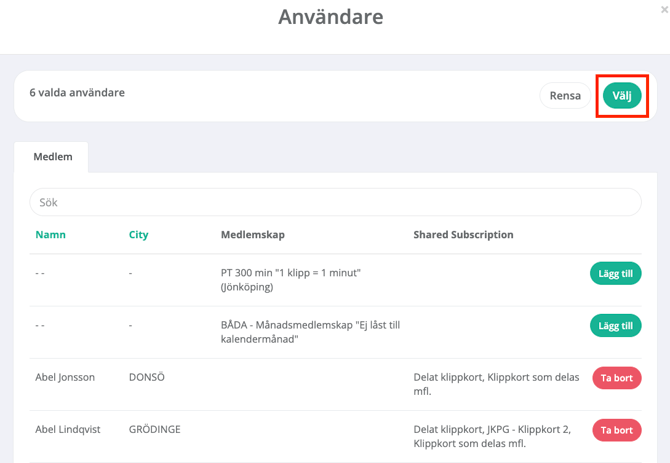This screenshot has width=670, height=463.
Task: Click the PT 300 min membership text
Action: 290,280
